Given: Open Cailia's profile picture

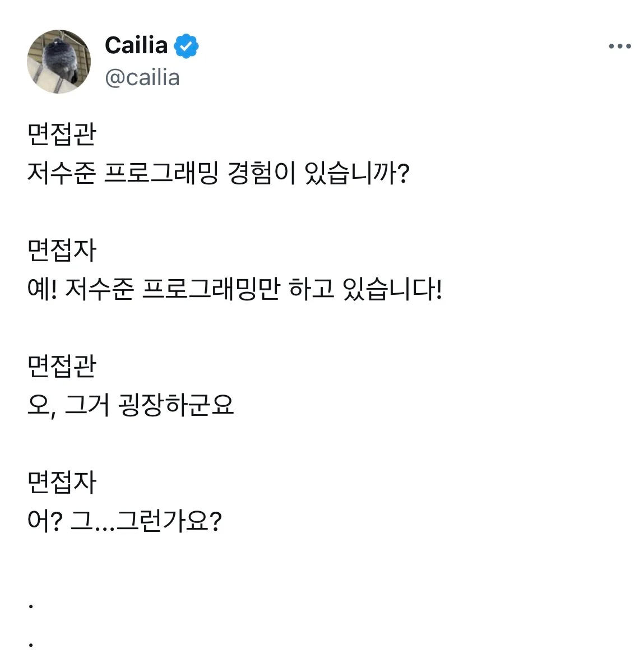Looking at the screenshot, I should 59,62.
